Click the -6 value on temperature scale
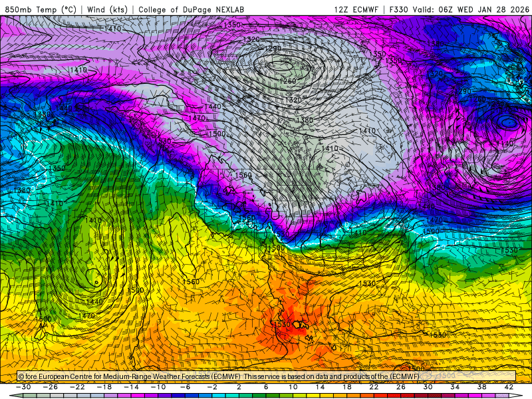The height and width of the screenshot is (399, 532). pyautogui.click(x=186, y=387)
